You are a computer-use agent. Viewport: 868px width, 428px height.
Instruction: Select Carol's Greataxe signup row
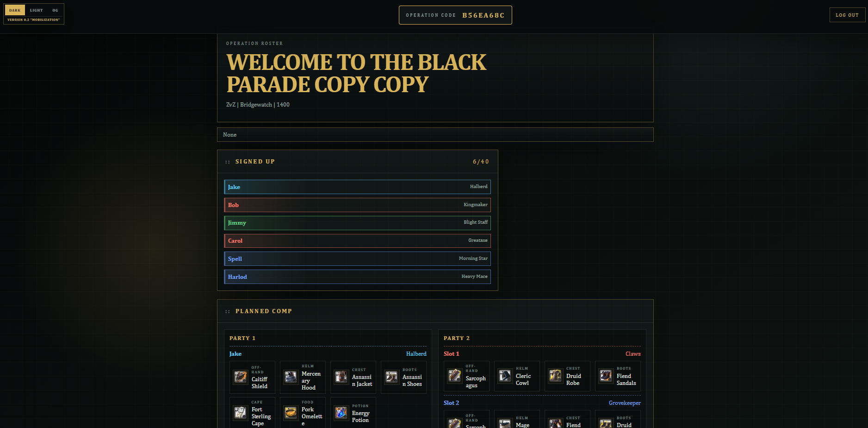tap(357, 241)
